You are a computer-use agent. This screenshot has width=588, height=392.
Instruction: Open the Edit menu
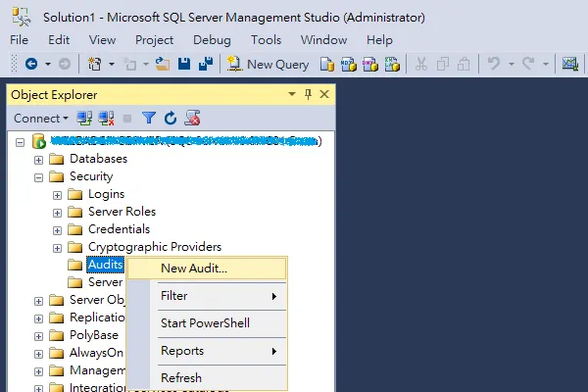[59, 40]
